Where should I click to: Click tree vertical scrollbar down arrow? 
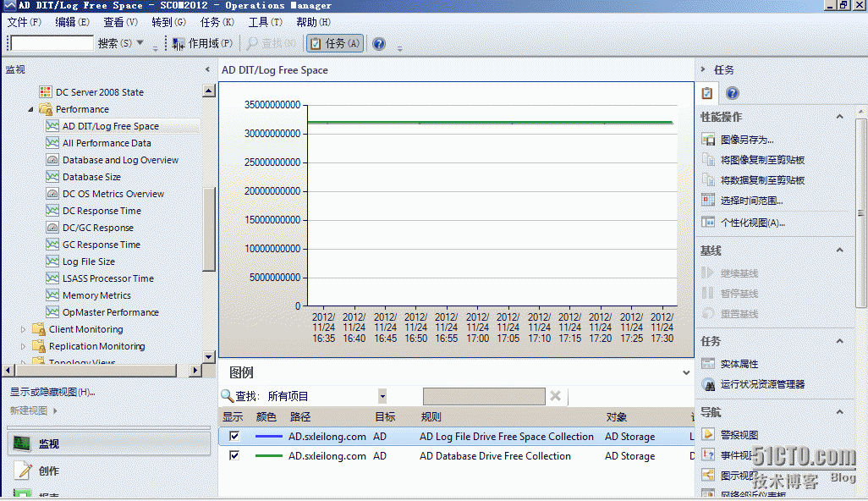[209, 357]
